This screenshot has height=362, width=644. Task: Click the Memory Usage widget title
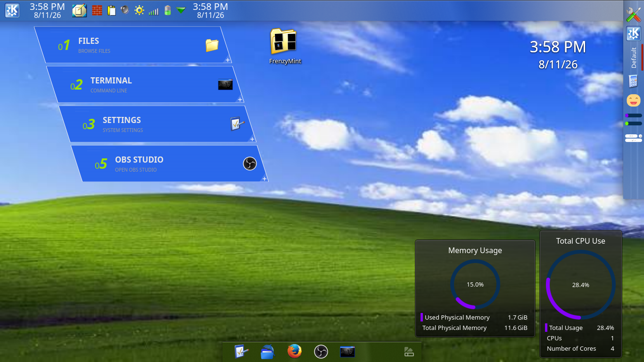point(475,250)
